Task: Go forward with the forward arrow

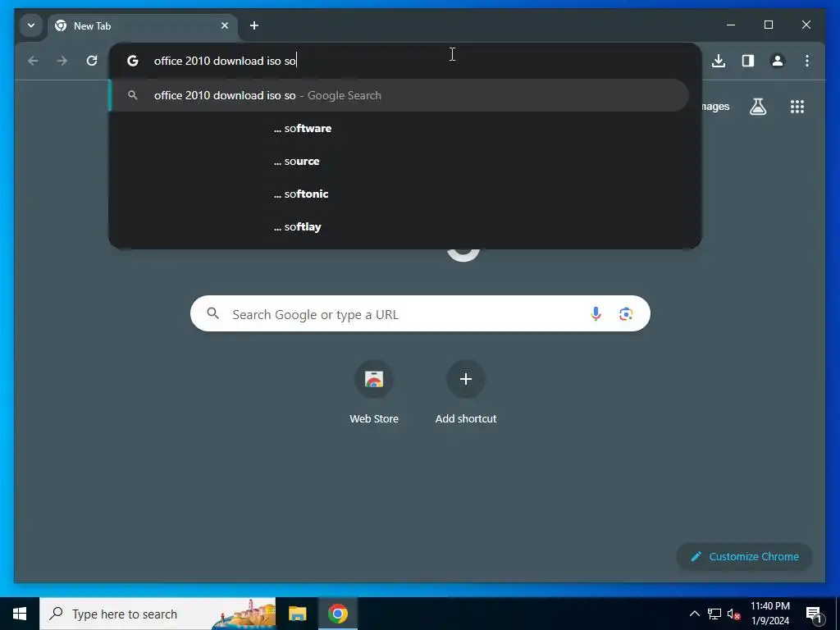Action: pyautogui.click(x=62, y=61)
